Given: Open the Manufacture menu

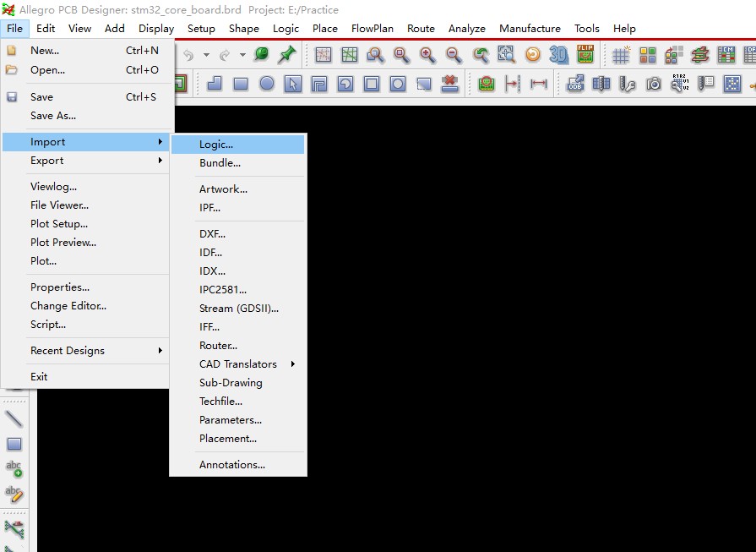Looking at the screenshot, I should [530, 29].
